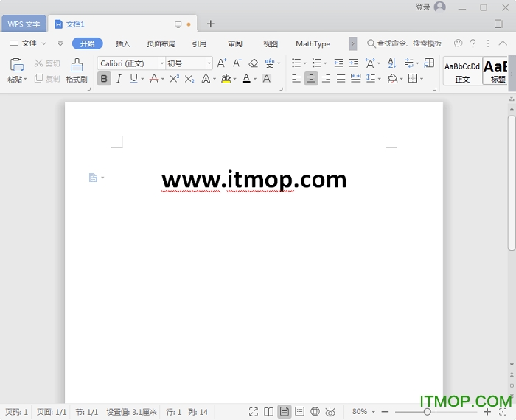Open the Calibri font name dropdown
The image size is (516, 420).
[x=162, y=63]
